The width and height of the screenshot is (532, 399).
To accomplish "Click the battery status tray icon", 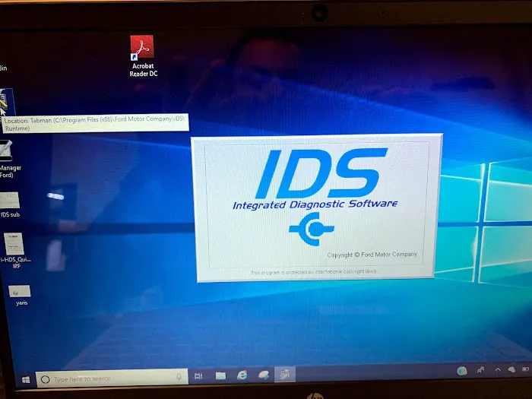I will tap(526, 369).
